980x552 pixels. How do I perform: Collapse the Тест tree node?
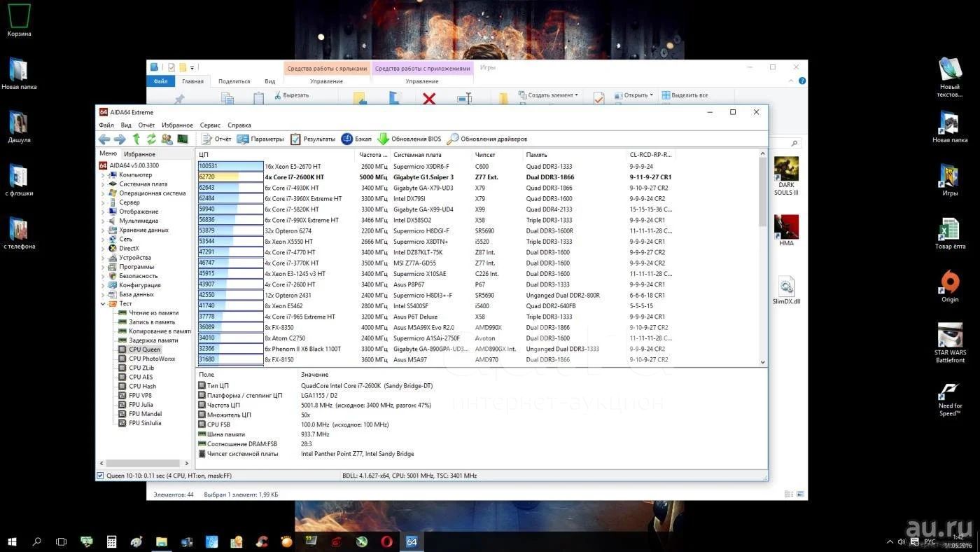[103, 304]
